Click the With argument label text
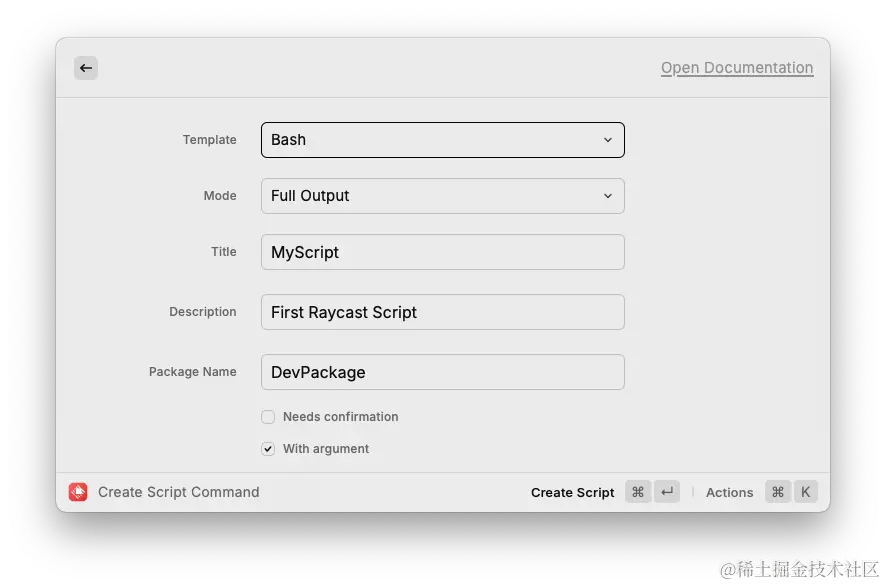The width and height of the screenshot is (886, 586). [x=326, y=449]
